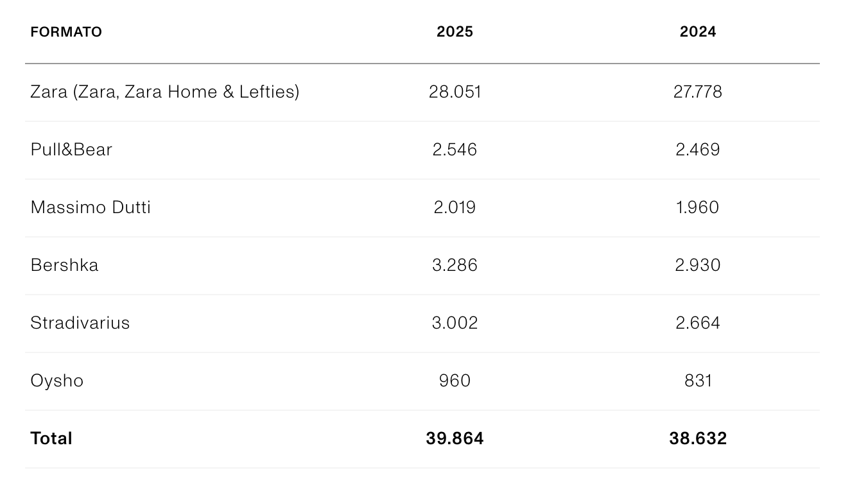Image resolution: width=868 pixels, height=493 pixels.
Task: Click Zara's 2025 value 28.051
Action: pyautogui.click(x=455, y=92)
